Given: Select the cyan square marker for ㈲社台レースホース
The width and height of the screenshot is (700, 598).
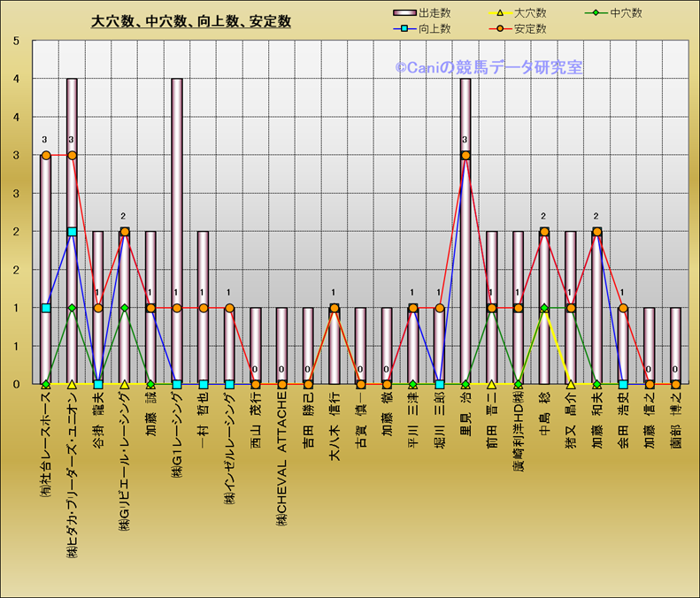Looking at the screenshot, I should coord(46,308).
